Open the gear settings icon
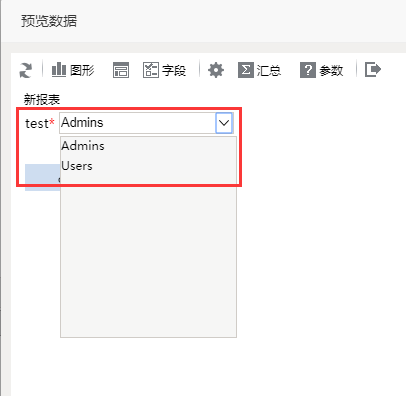Screen dimensions: 406x396 [x=216, y=70]
